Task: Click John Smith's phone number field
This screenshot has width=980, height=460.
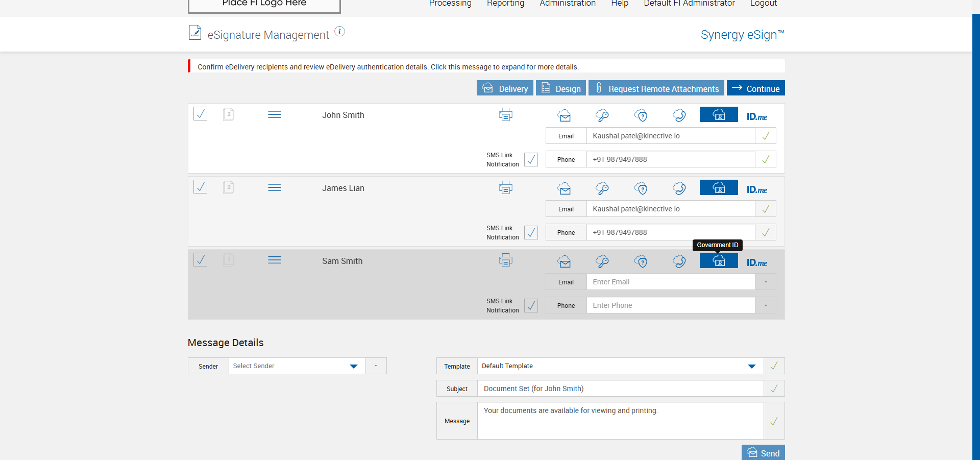Action: pos(671,159)
